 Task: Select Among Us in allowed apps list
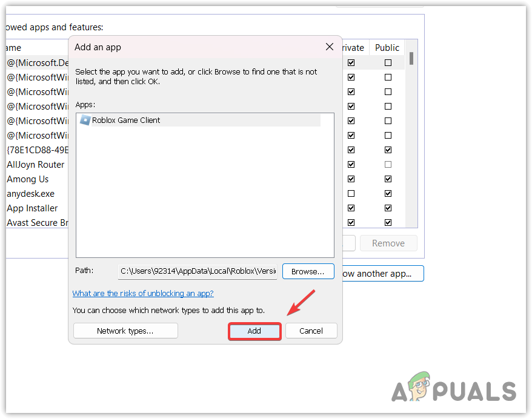(x=27, y=179)
